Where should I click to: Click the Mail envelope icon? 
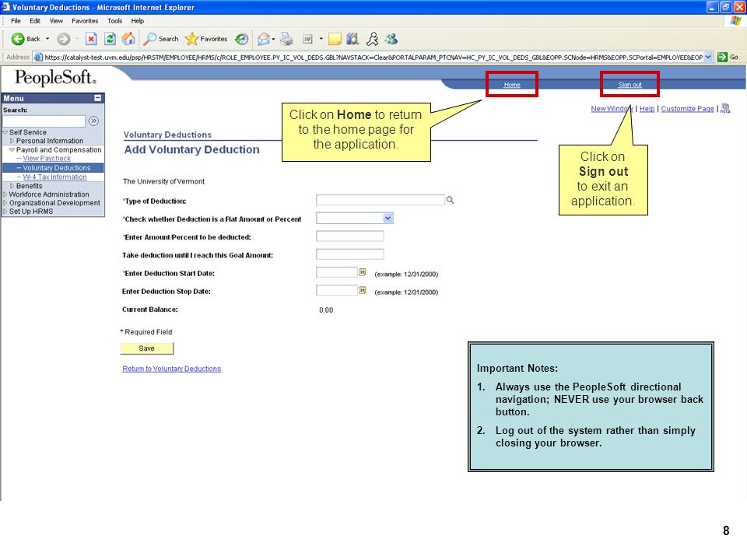[x=264, y=39]
